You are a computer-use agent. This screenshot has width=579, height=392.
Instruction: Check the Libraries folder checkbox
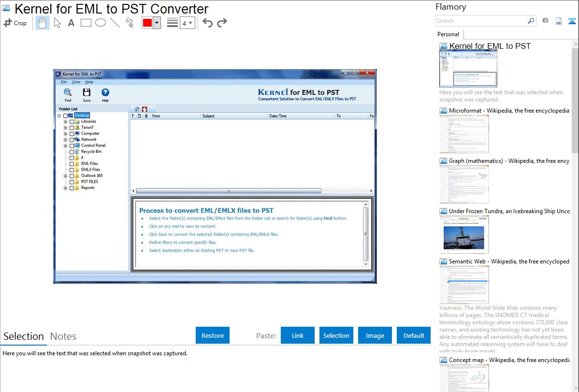72,121
